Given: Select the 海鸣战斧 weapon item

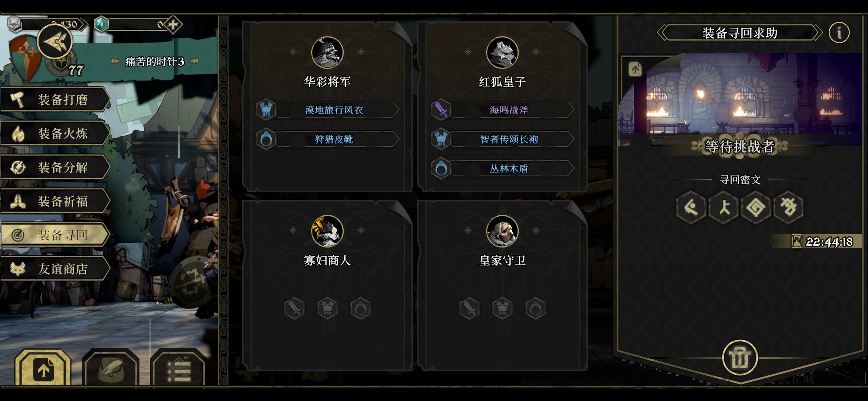Looking at the screenshot, I should coord(503,110).
